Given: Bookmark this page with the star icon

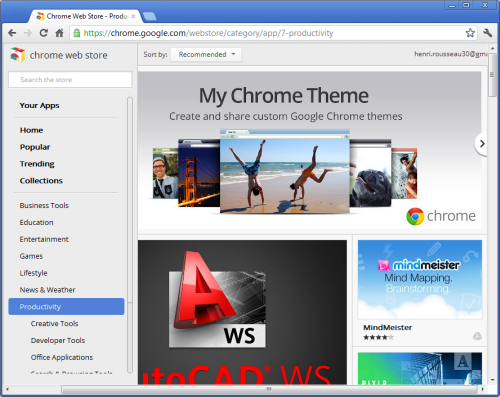Looking at the screenshot, I should 470,33.
